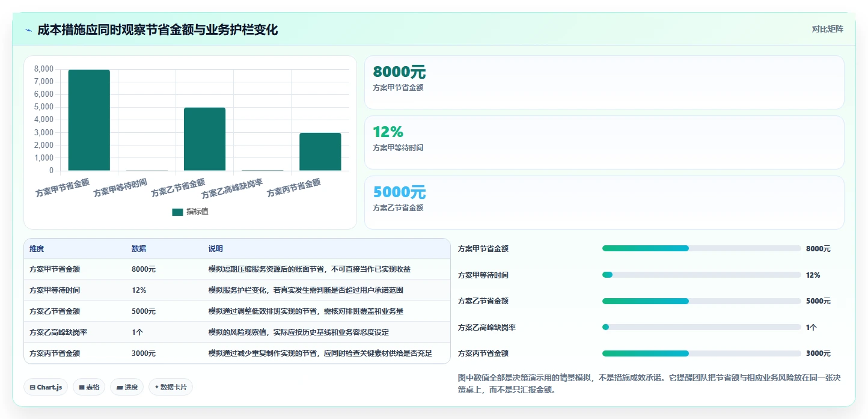Click the 1个 value beside the progress bar

pos(811,328)
